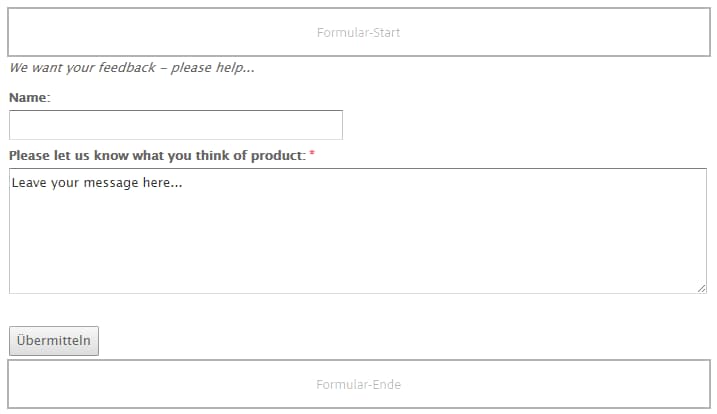Submit the feedback form

pyautogui.click(x=54, y=341)
